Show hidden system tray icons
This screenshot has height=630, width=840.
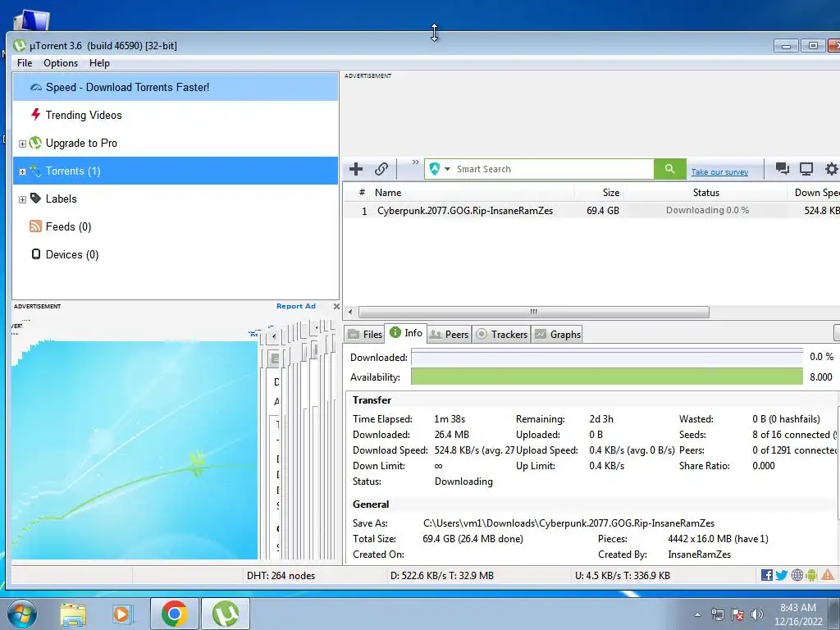(697, 614)
